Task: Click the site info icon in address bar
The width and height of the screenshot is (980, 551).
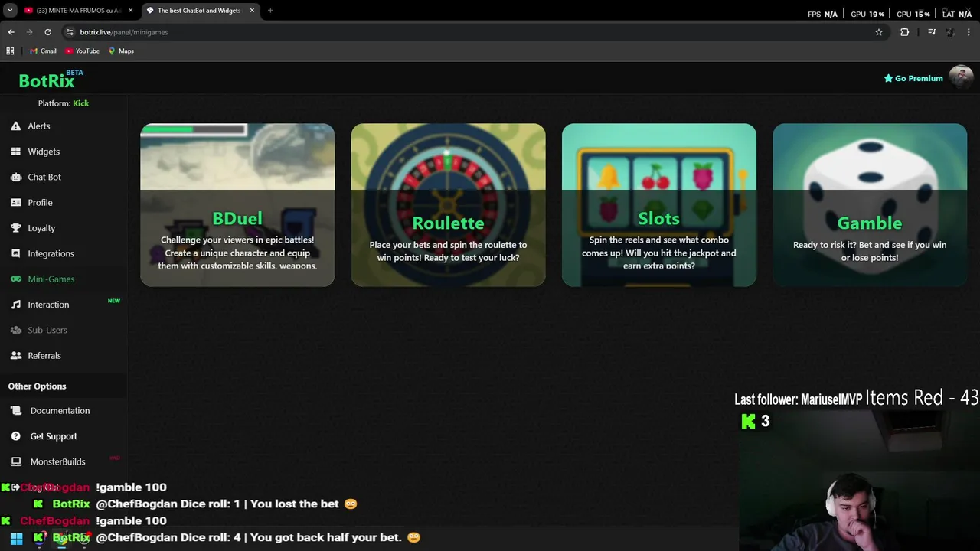Action: [x=70, y=32]
